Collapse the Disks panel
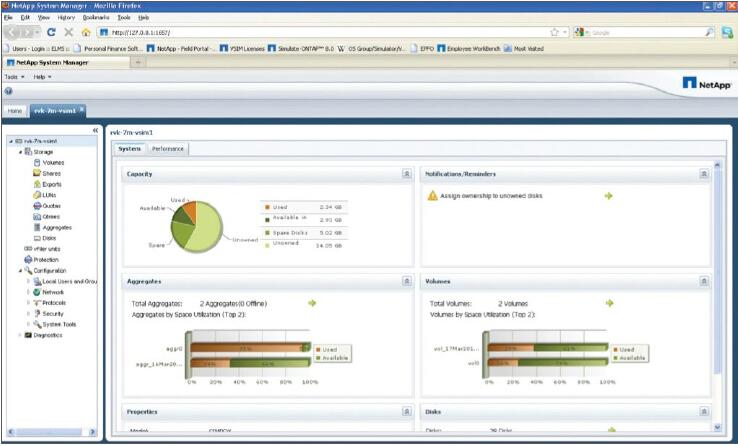The width and height of the screenshot is (738, 446). tap(704, 411)
